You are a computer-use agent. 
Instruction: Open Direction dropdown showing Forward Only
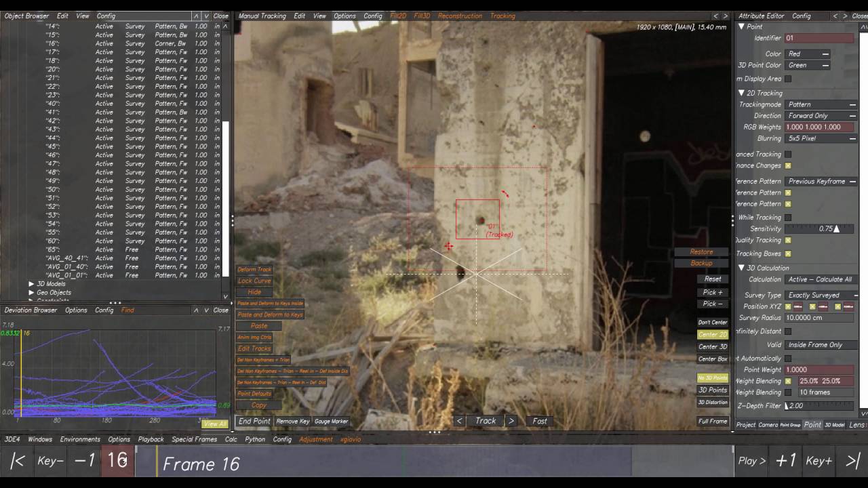[821, 116]
